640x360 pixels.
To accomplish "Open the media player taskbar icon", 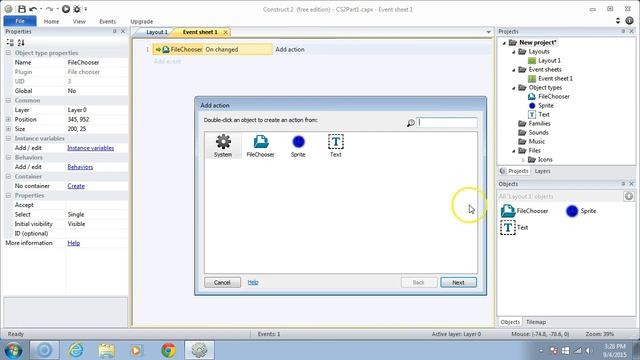I will click(x=136, y=350).
